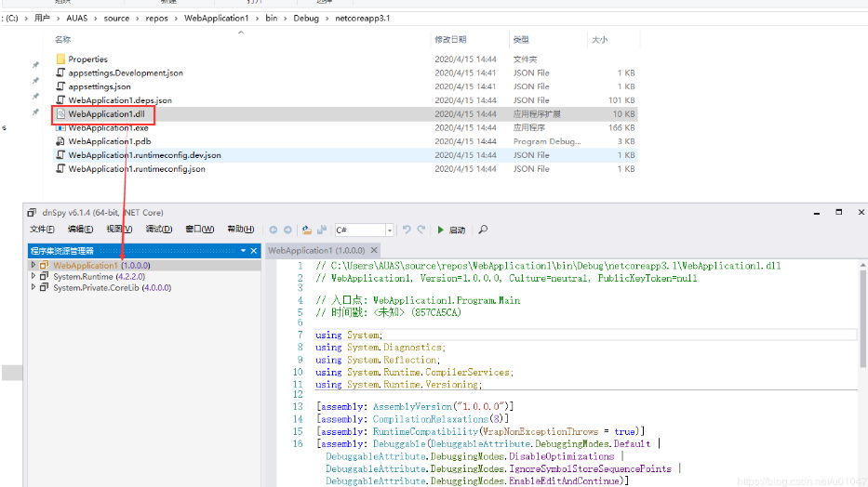Click the WebApplication1.pdb file icon
This screenshot has height=487, width=868.
click(x=60, y=141)
